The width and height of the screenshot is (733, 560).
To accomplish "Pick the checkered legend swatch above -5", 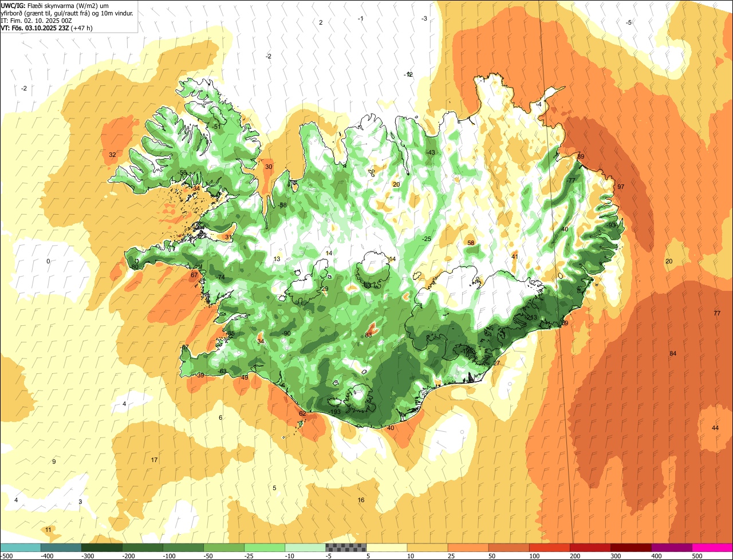I will (x=346, y=547).
